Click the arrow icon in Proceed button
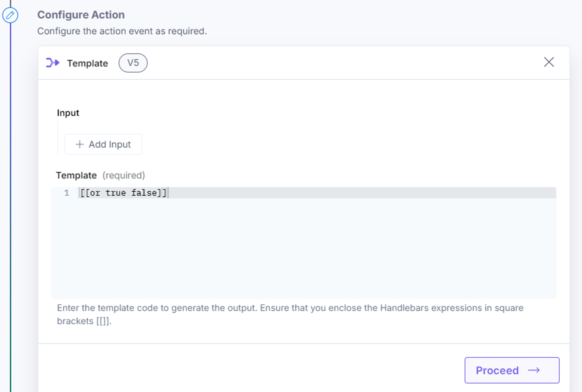The width and height of the screenshot is (582, 392). pos(534,370)
